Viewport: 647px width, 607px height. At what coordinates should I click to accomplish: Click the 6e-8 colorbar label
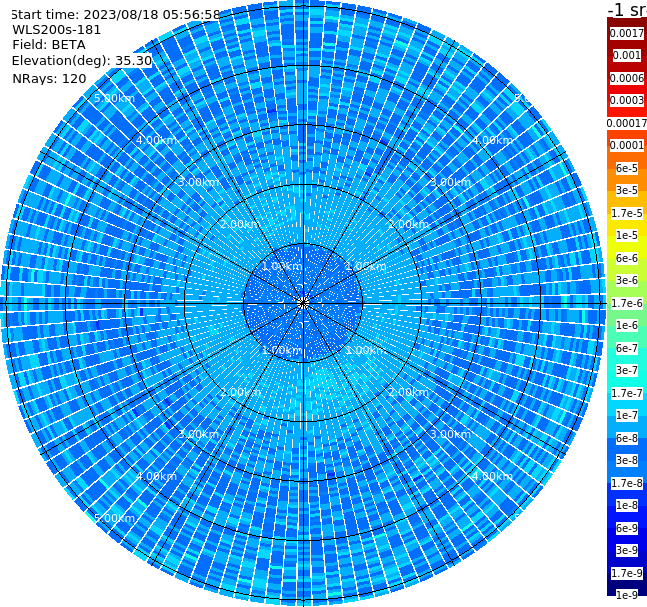[627, 438]
